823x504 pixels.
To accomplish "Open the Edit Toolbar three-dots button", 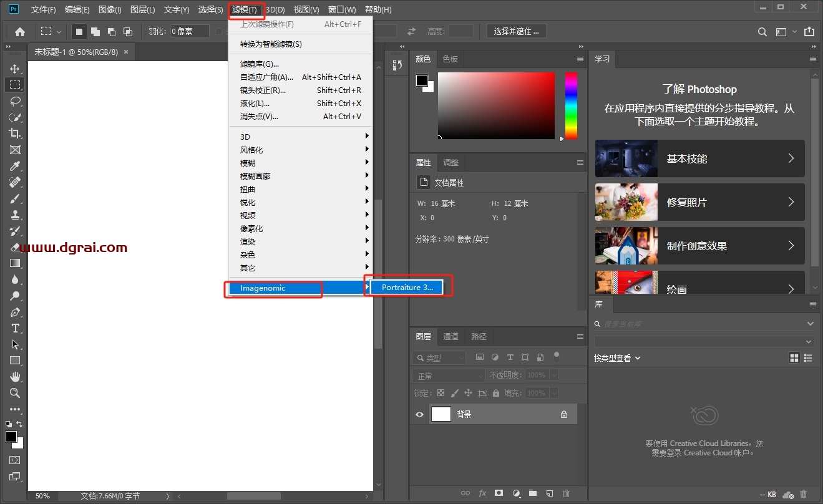I will point(15,409).
